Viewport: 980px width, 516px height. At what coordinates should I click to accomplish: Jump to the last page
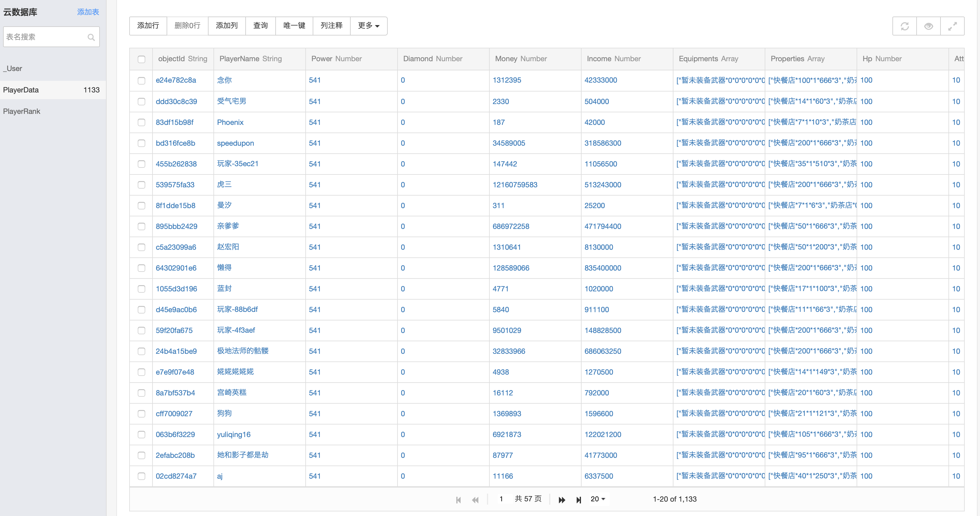tap(578, 500)
